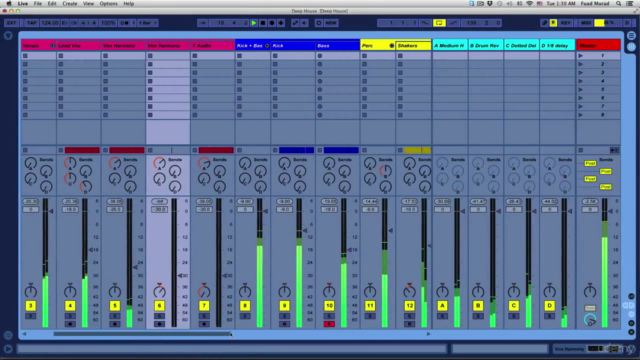This screenshot has width=640, height=360.
Task: Open the Spotlight search icon
Action: [x=619, y=4]
